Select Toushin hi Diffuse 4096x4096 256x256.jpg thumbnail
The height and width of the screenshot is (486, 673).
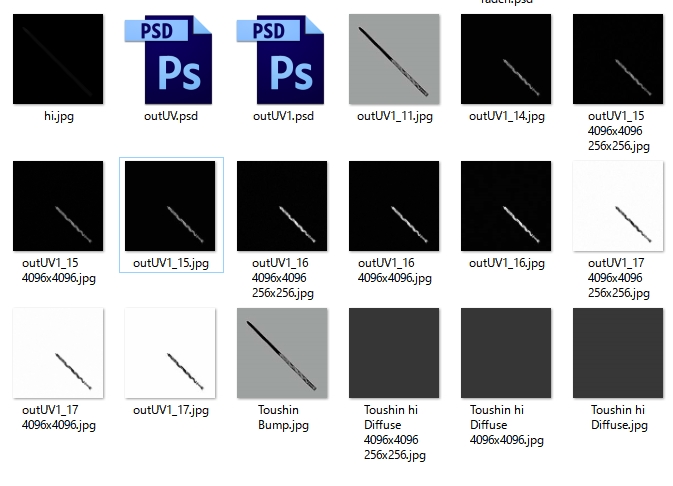click(x=394, y=353)
